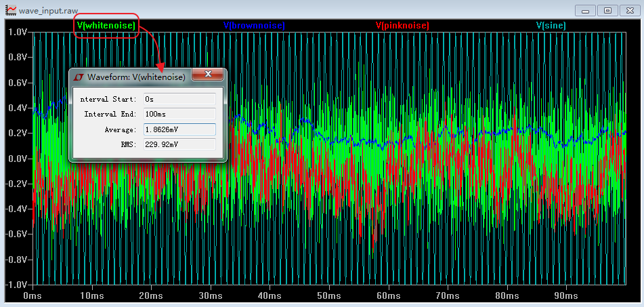Click the -0.6V label on vertical axis
644x307 pixels.
(17, 234)
